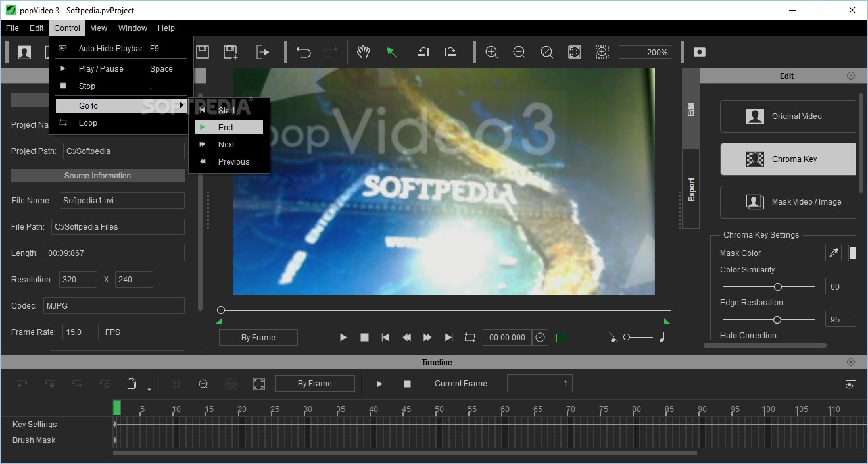The width and height of the screenshot is (868, 464).
Task: Select the green arrow pointer tool
Action: point(391,52)
